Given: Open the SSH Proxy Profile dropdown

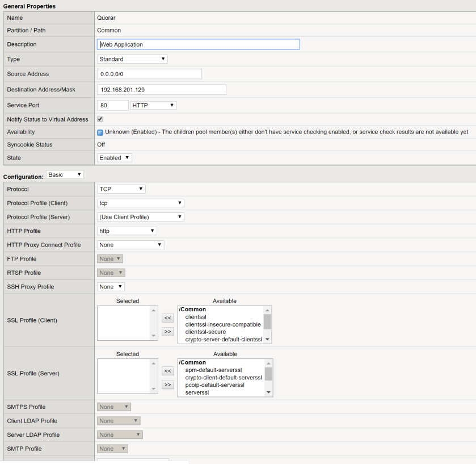Looking at the screenshot, I should tap(111, 287).
